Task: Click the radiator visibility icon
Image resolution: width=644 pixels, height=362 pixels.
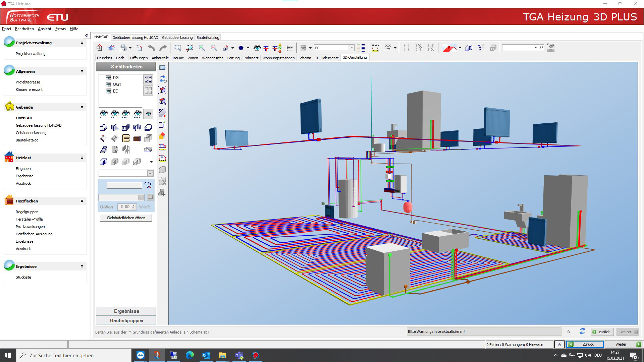Action: 137,138
